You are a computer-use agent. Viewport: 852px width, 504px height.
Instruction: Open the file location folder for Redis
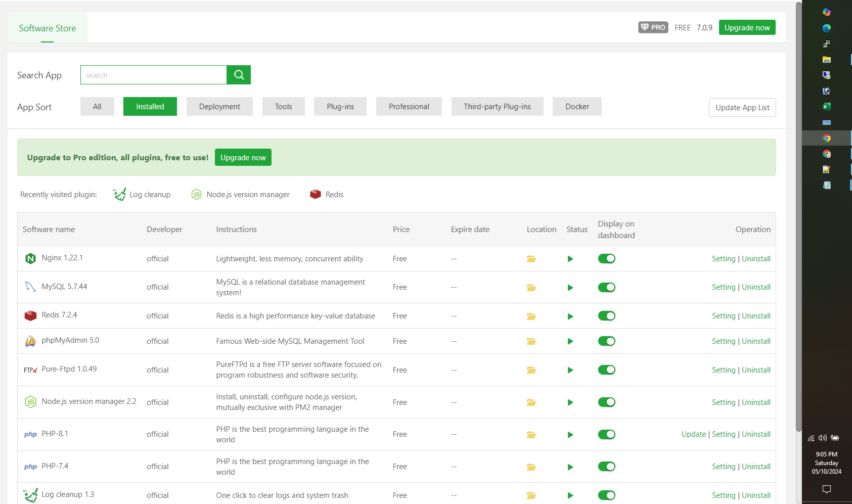coord(531,316)
